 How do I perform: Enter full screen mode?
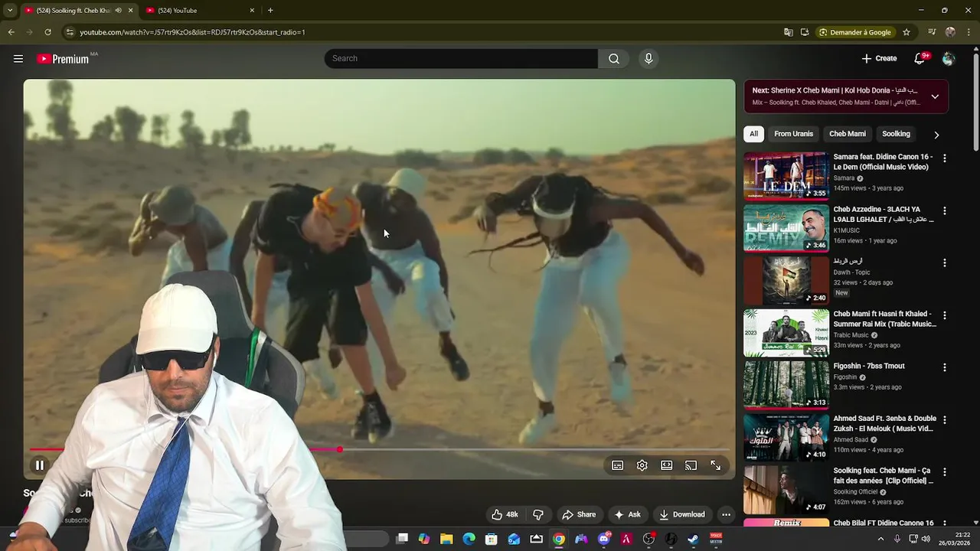pyautogui.click(x=715, y=465)
